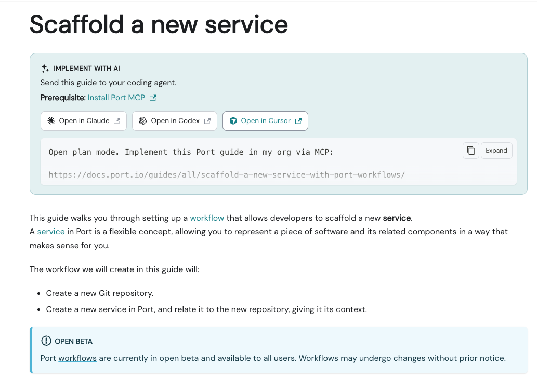The image size is (537, 392).
Task: Click the 'IMPLEMENT WITH AI' label
Action: coord(87,69)
